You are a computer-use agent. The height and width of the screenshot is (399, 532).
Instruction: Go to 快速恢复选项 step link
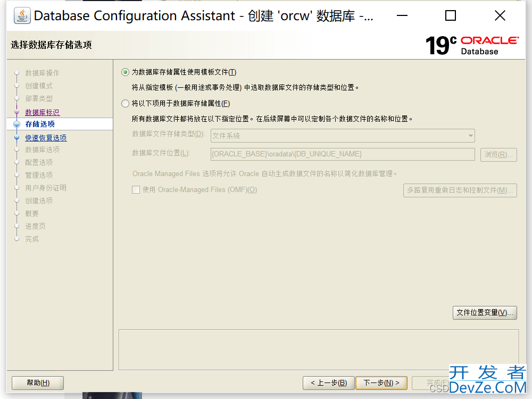coord(46,138)
